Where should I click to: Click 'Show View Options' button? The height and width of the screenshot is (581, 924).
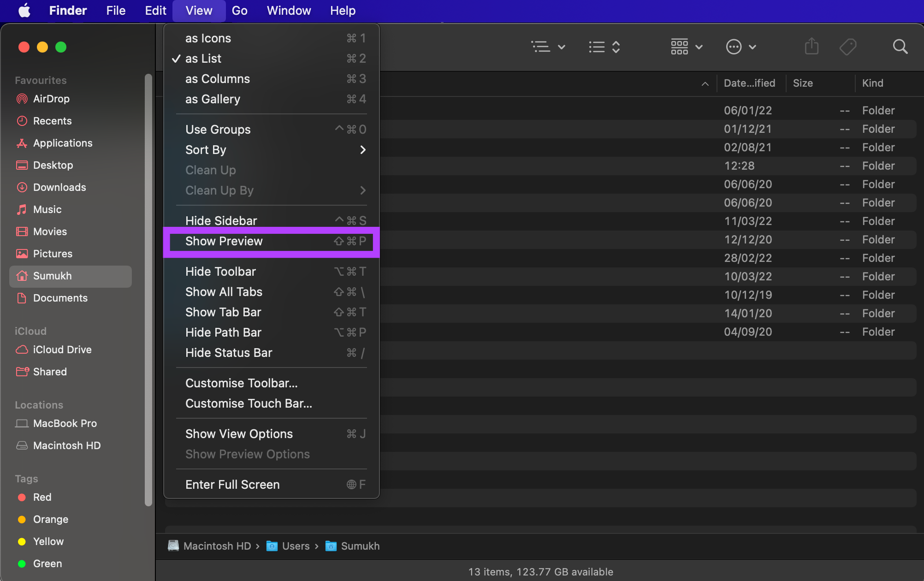point(239,434)
